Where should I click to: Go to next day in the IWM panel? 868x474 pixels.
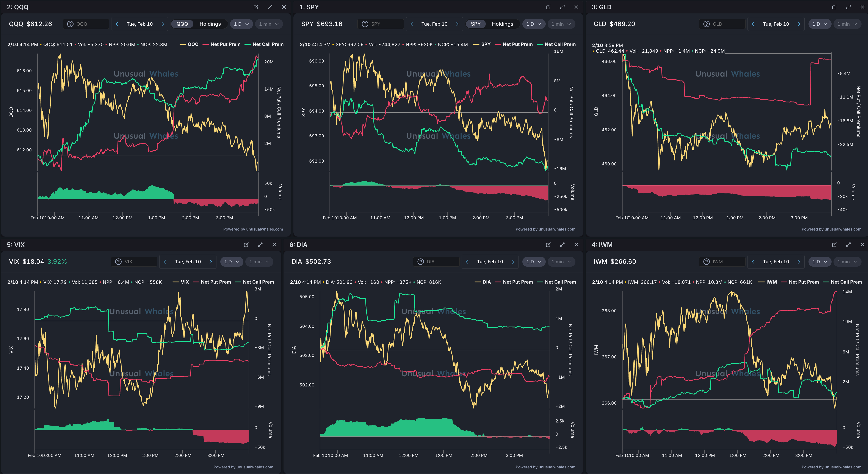[x=799, y=262]
